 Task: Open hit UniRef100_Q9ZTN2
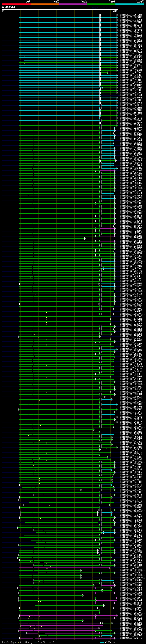click(131, 22)
